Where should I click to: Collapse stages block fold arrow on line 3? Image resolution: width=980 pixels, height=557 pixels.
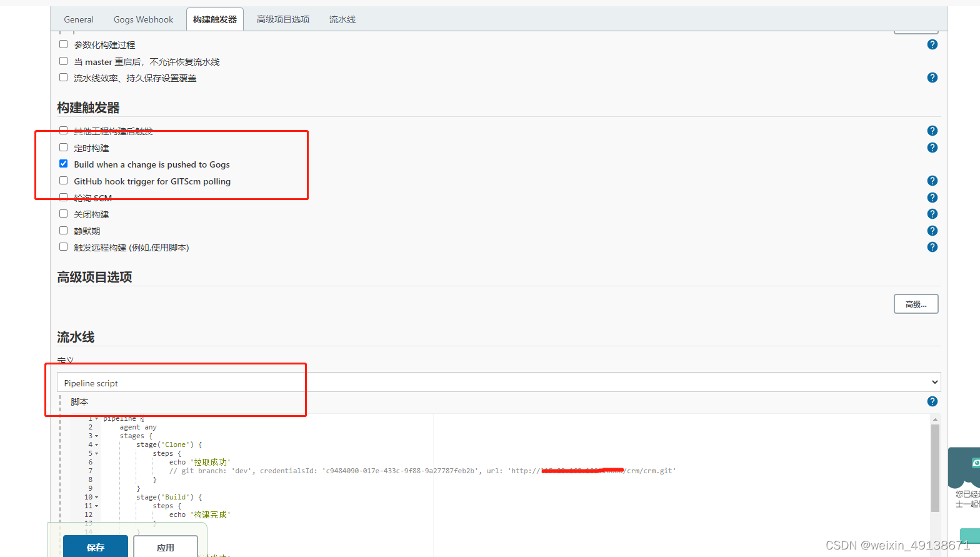click(x=96, y=436)
